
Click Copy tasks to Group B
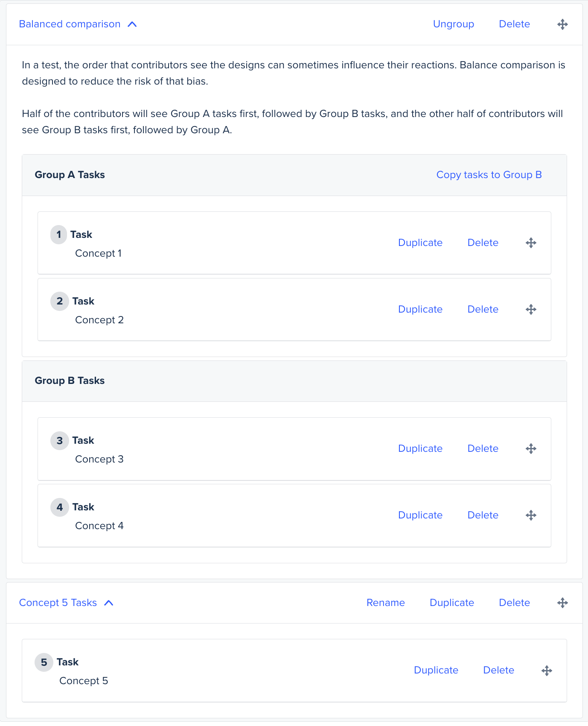489,175
